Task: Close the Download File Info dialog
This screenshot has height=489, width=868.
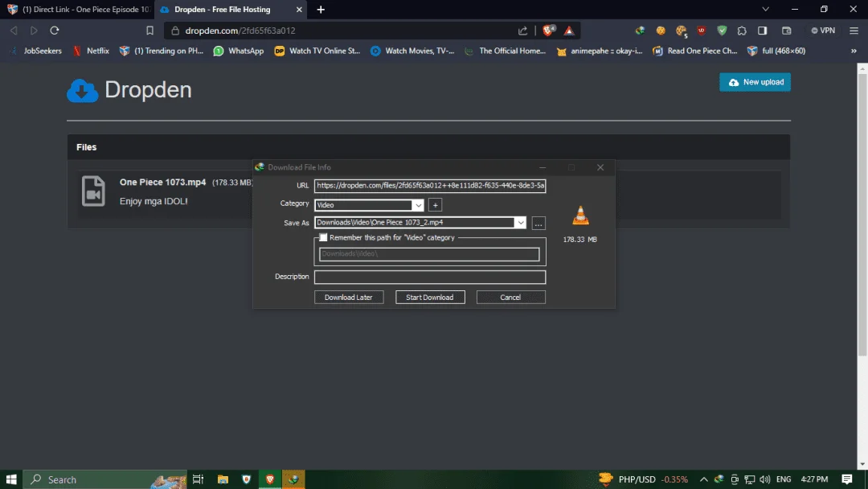Action: pos(600,167)
